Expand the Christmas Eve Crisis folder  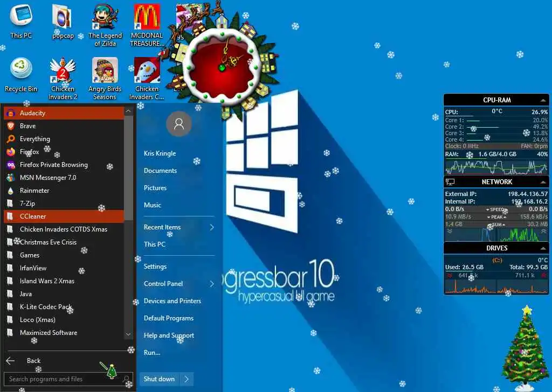click(x=64, y=242)
